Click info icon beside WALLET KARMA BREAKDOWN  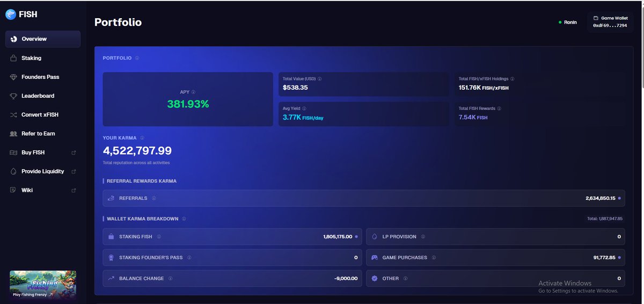184,219
